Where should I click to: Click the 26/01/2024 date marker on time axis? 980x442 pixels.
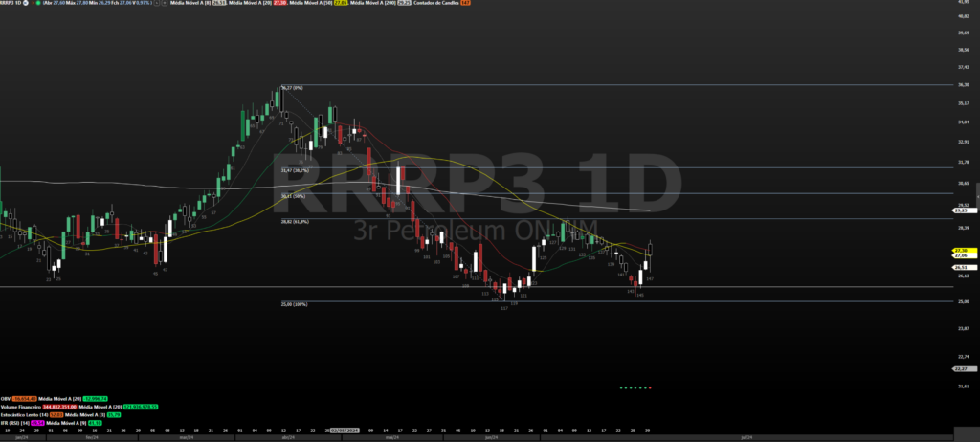click(343, 431)
